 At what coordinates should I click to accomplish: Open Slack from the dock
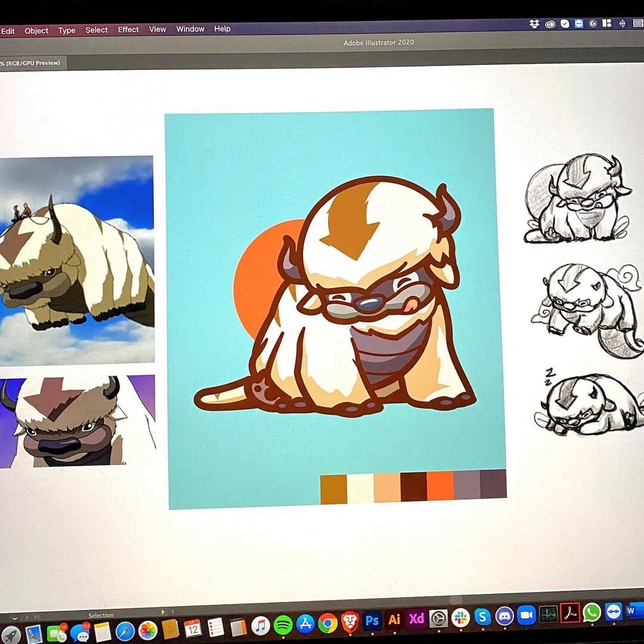click(460, 617)
